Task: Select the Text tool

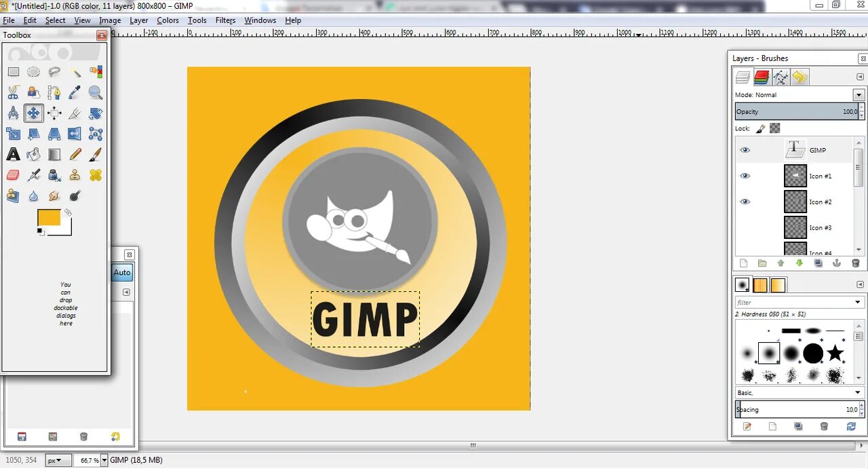Action: (x=13, y=155)
